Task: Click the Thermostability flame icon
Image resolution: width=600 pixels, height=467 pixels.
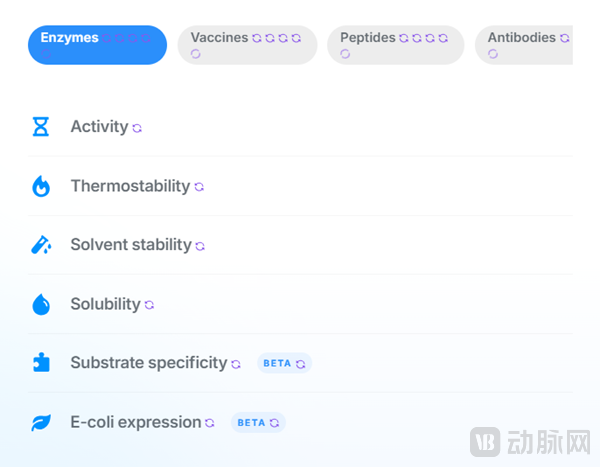Action: click(40, 186)
